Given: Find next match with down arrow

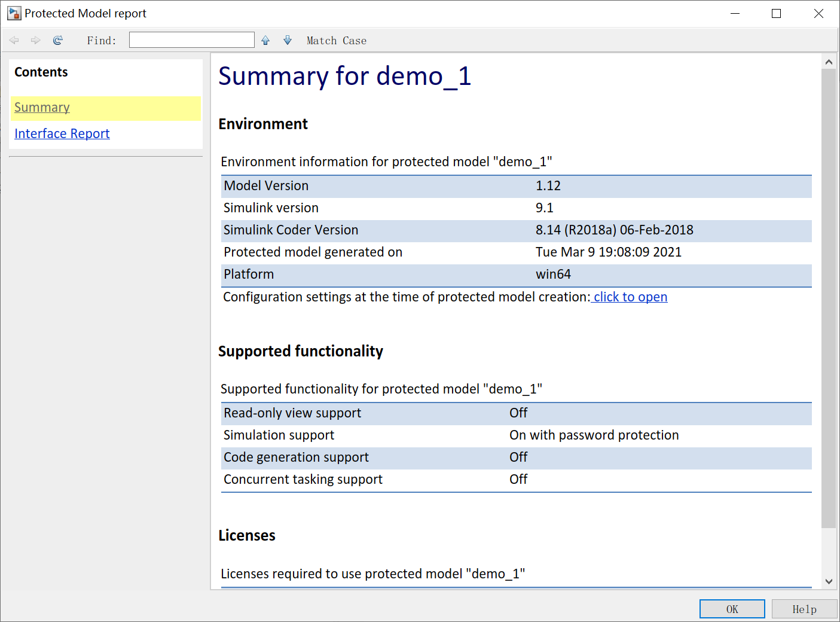Looking at the screenshot, I should coord(288,40).
